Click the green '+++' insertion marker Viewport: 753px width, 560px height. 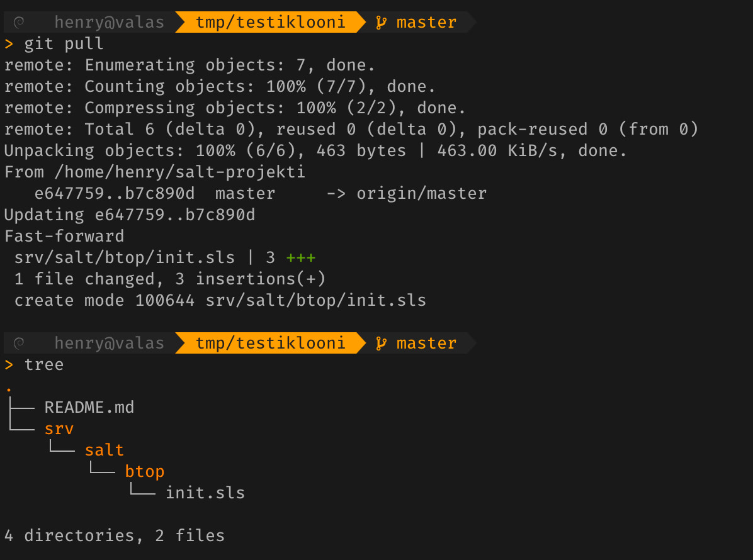[300, 258]
